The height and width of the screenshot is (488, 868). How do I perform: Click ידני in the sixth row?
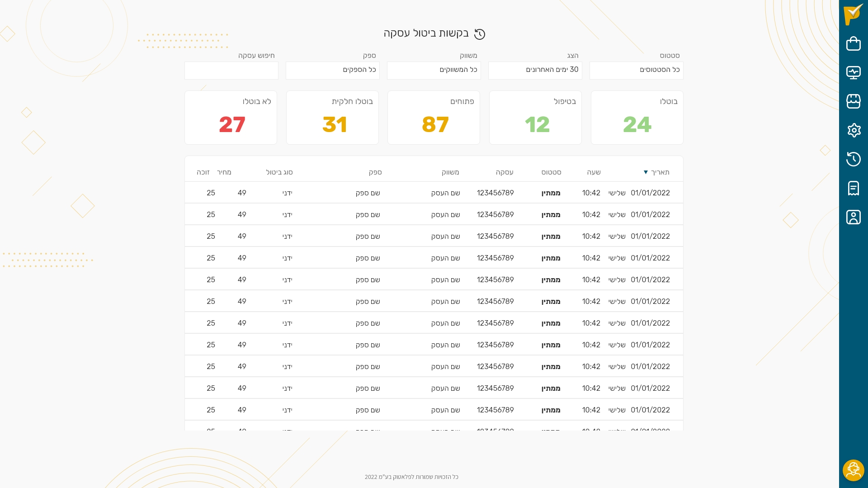pyautogui.click(x=288, y=302)
